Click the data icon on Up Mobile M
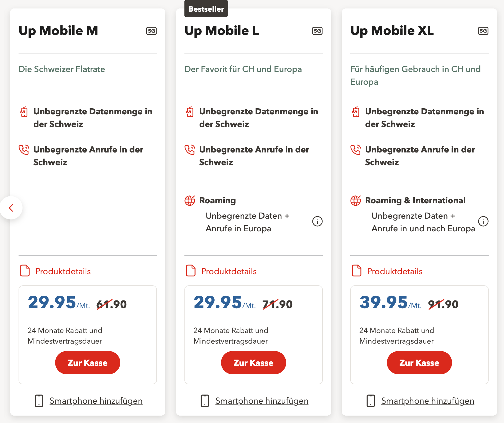Viewport: 504px width, 423px height. click(24, 112)
